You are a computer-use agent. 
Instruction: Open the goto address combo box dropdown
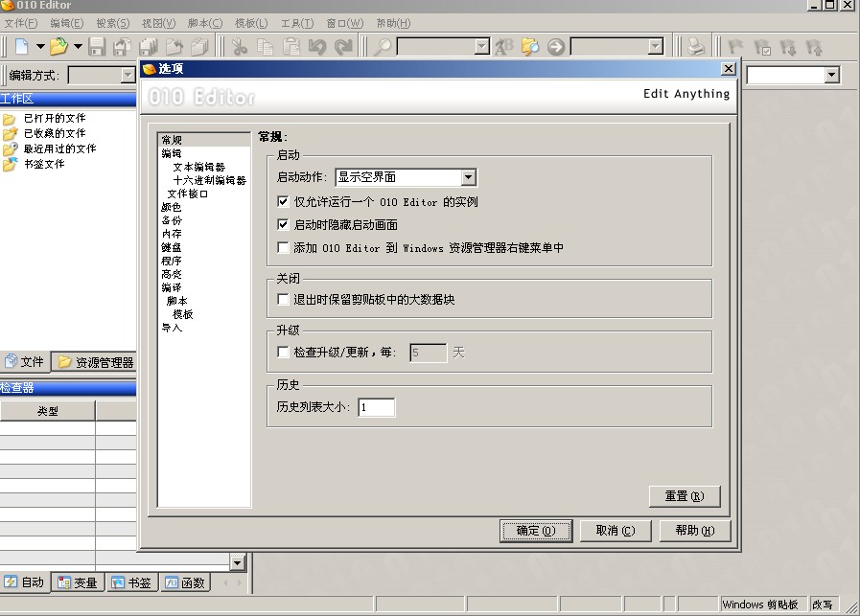656,47
